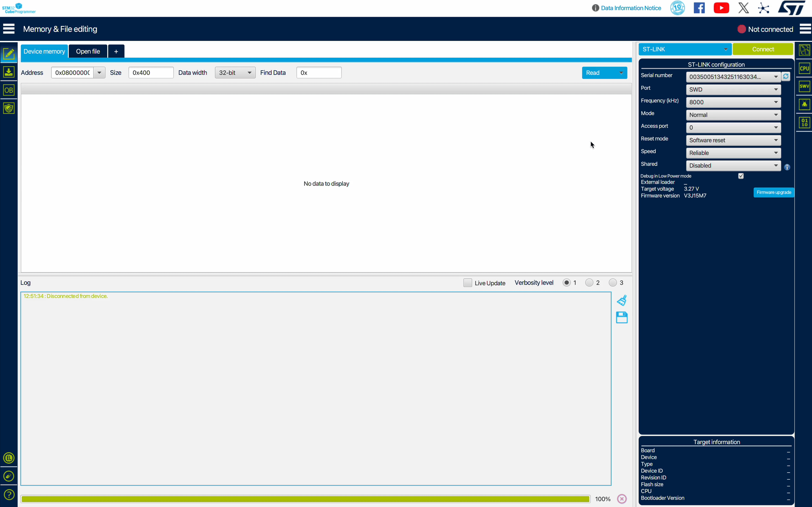The height and width of the screenshot is (507, 812).
Task: Click the Size input field
Action: (151, 73)
